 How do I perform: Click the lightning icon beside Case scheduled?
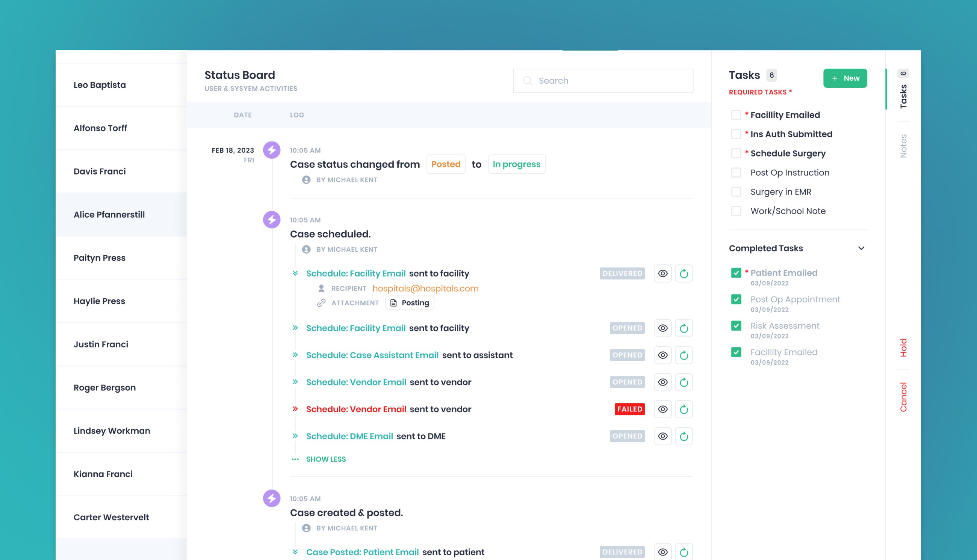[272, 220]
